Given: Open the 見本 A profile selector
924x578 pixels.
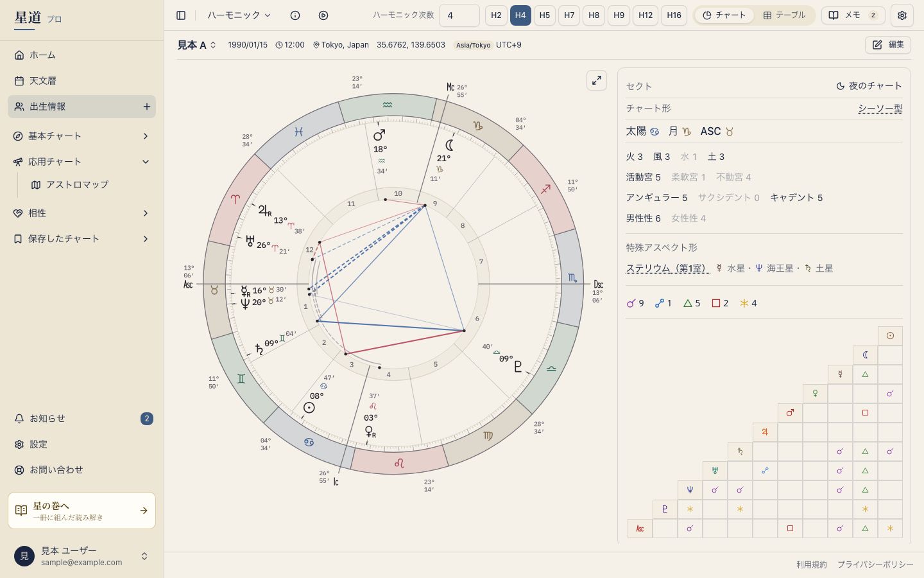Looking at the screenshot, I should tap(197, 45).
